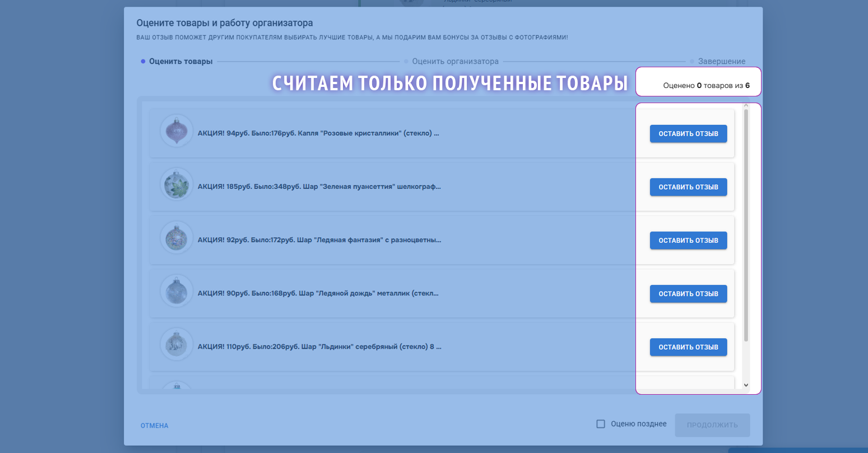Click the Розовые кристаллики product thumbnail

pyautogui.click(x=177, y=131)
